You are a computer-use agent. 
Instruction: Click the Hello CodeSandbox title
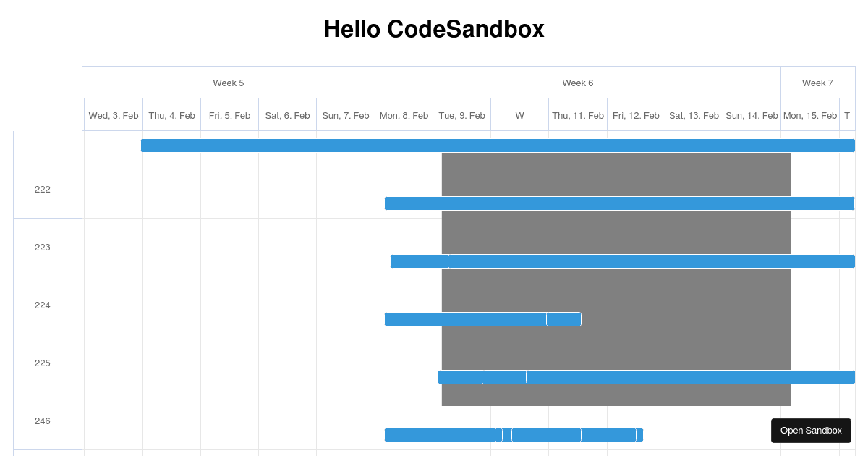tap(434, 29)
